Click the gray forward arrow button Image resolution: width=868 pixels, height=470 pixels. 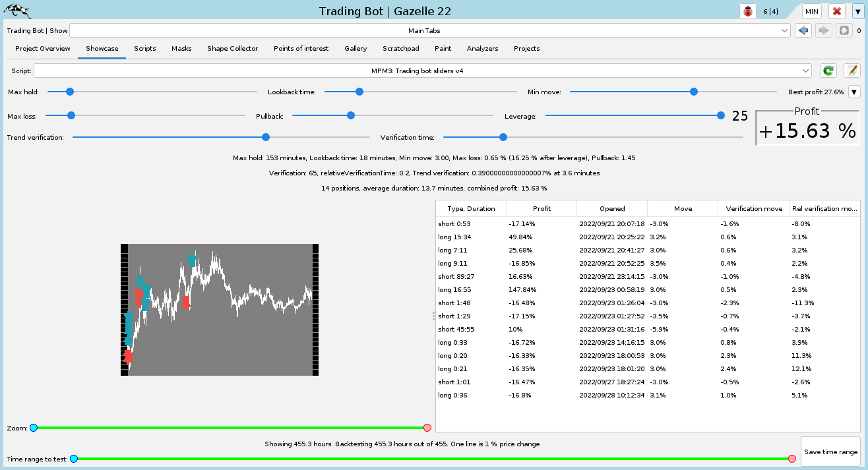point(823,30)
